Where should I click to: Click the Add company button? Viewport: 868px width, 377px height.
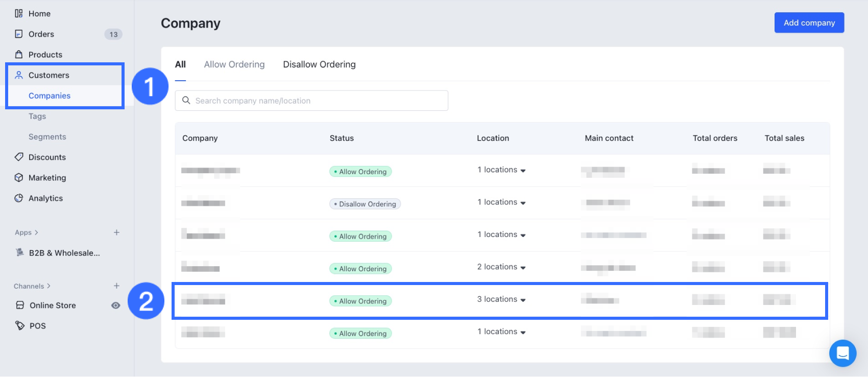click(809, 22)
